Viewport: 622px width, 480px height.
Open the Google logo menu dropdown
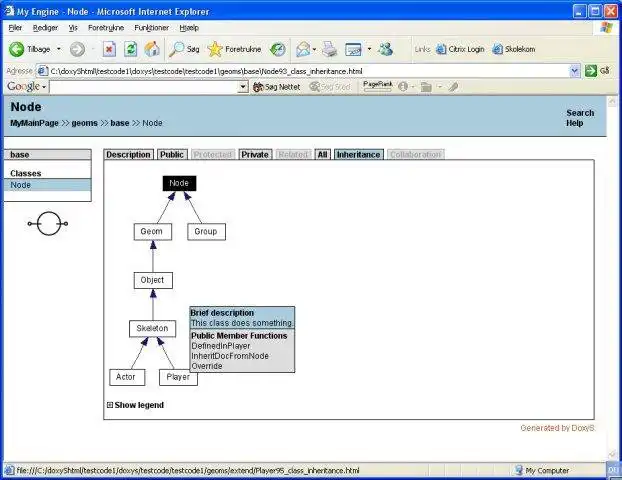(x=44, y=87)
